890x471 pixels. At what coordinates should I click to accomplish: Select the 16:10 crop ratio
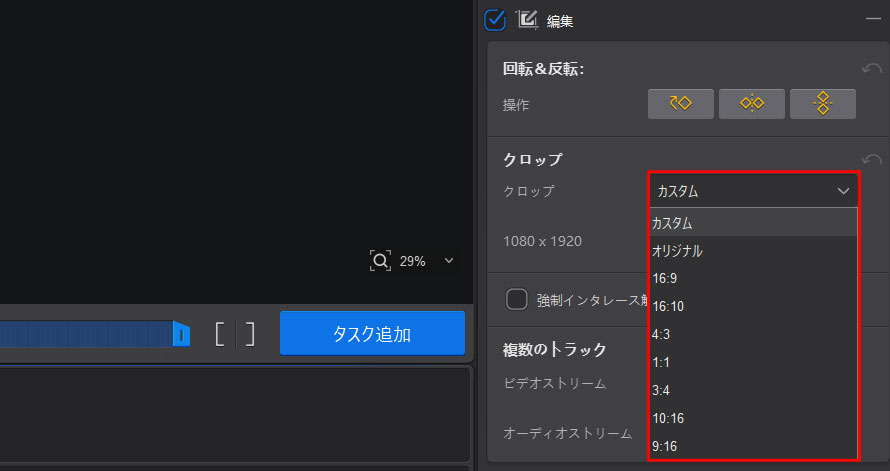click(x=753, y=306)
